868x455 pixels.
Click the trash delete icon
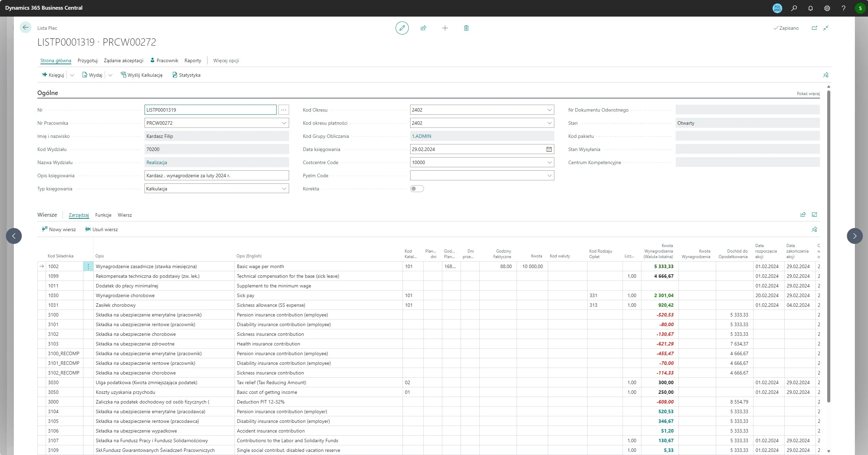click(x=466, y=28)
